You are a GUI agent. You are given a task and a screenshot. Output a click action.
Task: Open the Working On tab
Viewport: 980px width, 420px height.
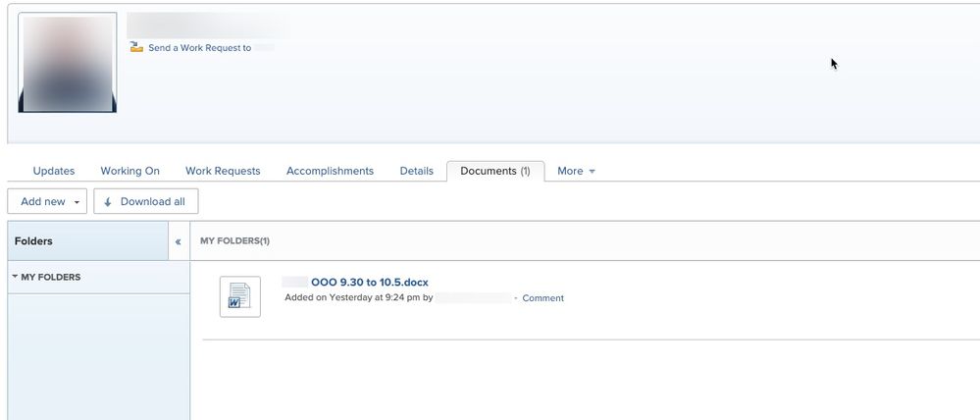[129, 171]
